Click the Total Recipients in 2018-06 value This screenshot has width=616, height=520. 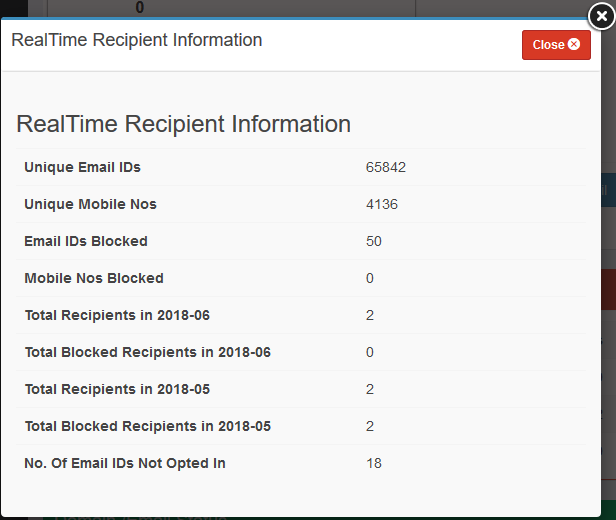point(370,315)
